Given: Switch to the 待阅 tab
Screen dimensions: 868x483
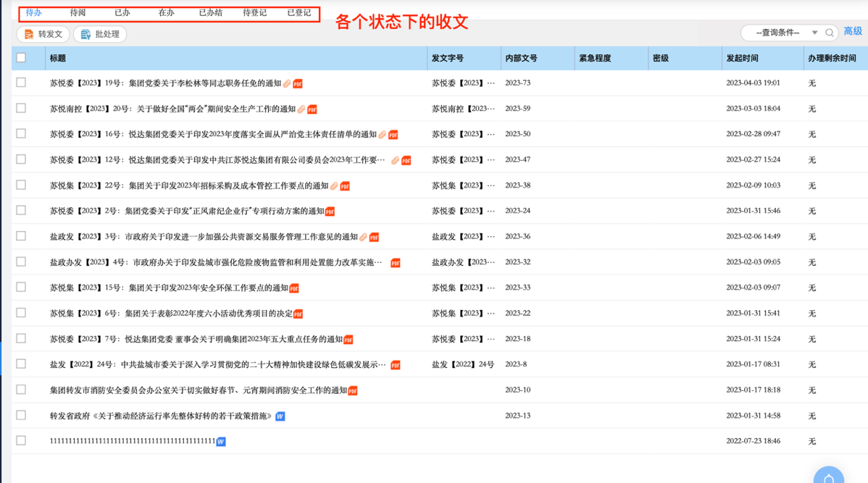Looking at the screenshot, I should click(x=78, y=13).
